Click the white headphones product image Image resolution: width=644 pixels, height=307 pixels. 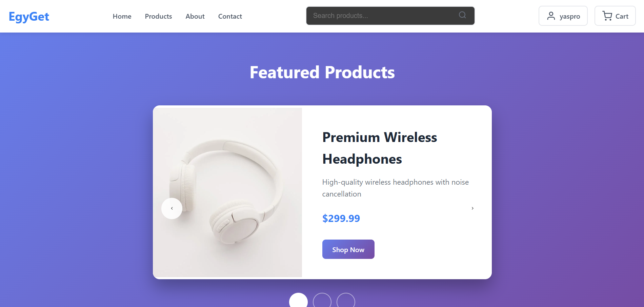227,192
